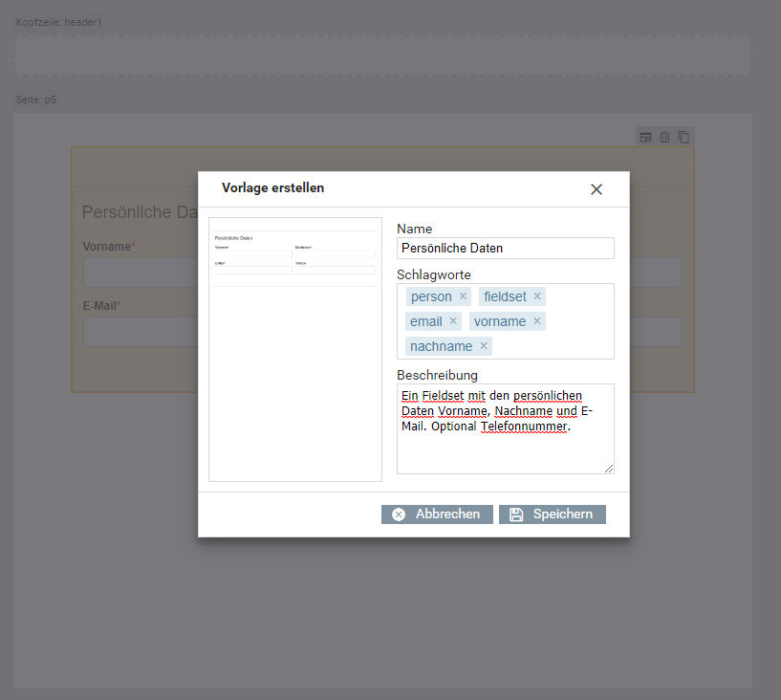Click the duplicate icon in fieldset toolbar
The width and height of the screenshot is (781, 700).
click(683, 138)
